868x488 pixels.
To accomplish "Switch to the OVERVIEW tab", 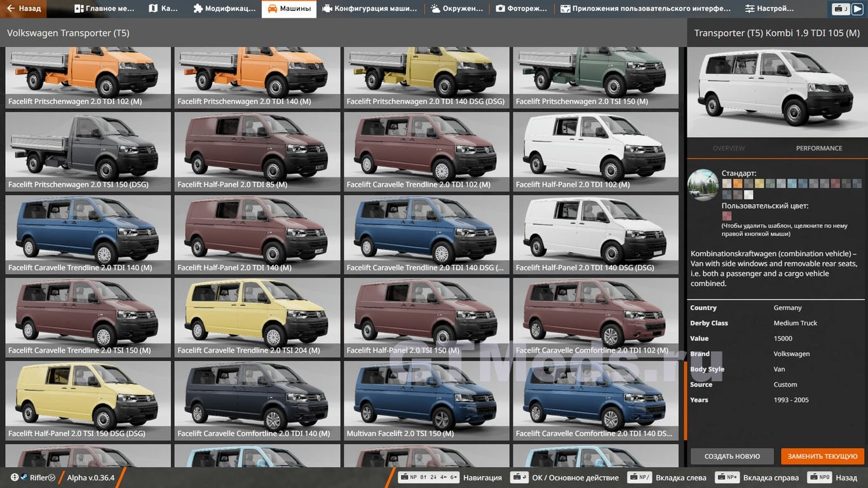I will click(x=728, y=148).
